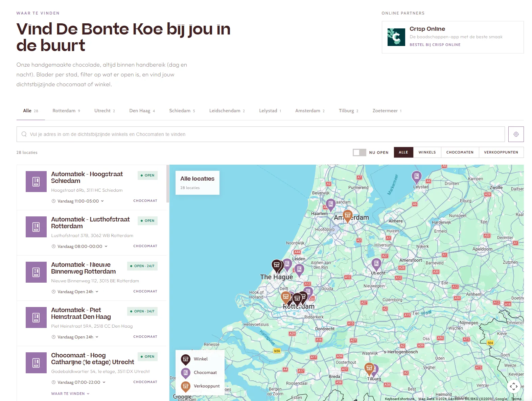Click Keyboard shortcuts on map
532x401 pixels.
pyautogui.click(x=399, y=399)
